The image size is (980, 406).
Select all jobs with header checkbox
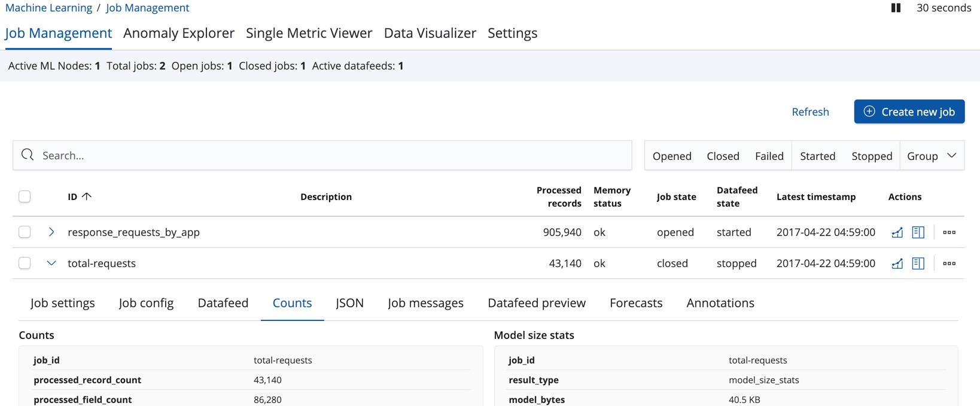click(25, 196)
